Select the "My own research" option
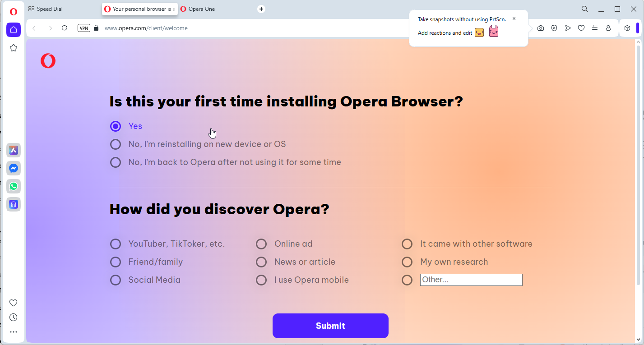 click(407, 262)
